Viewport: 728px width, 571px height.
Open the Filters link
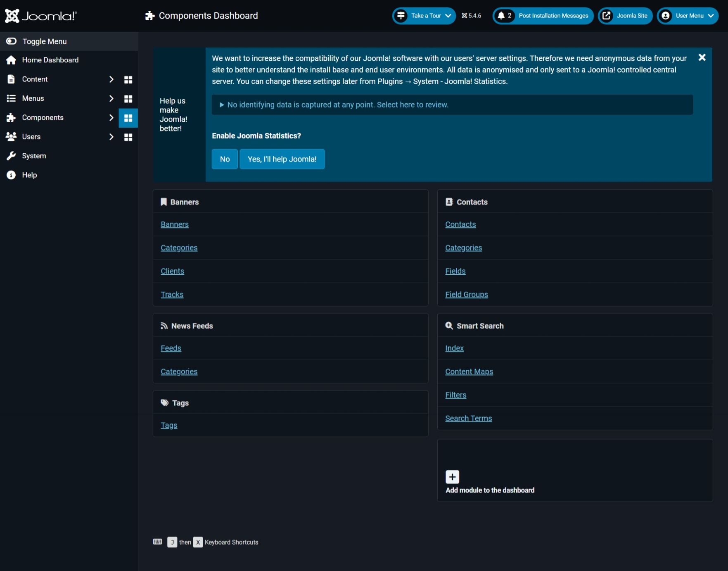coord(456,395)
